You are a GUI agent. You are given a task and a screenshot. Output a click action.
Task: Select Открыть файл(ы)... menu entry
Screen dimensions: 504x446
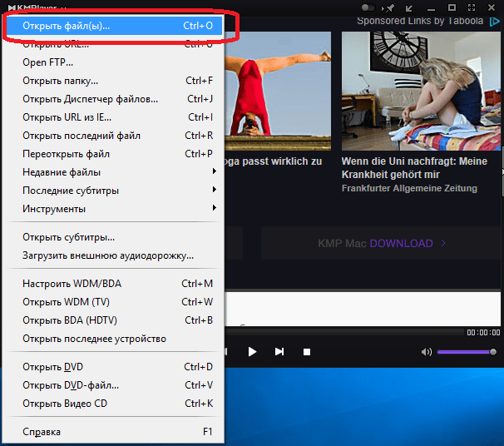point(115,26)
